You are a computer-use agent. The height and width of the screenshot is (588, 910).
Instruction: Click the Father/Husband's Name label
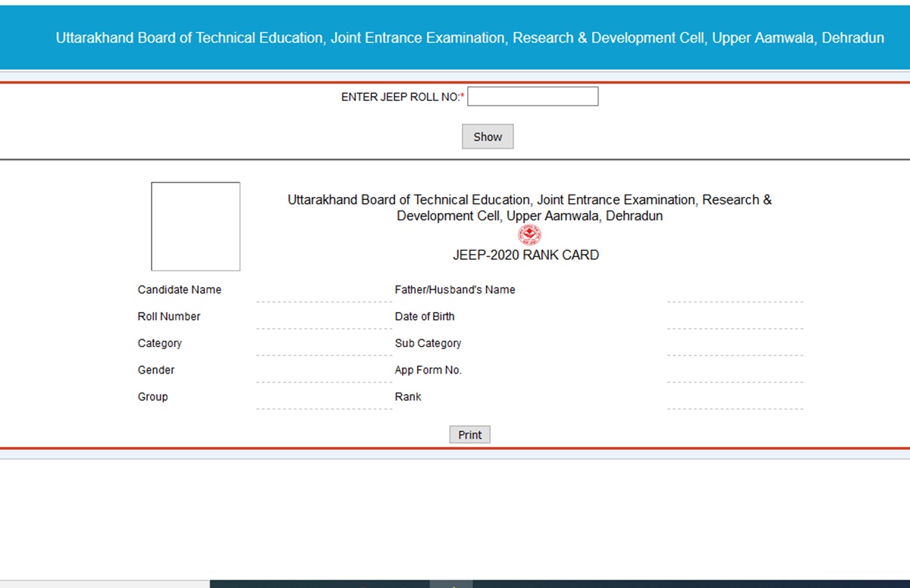(455, 289)
